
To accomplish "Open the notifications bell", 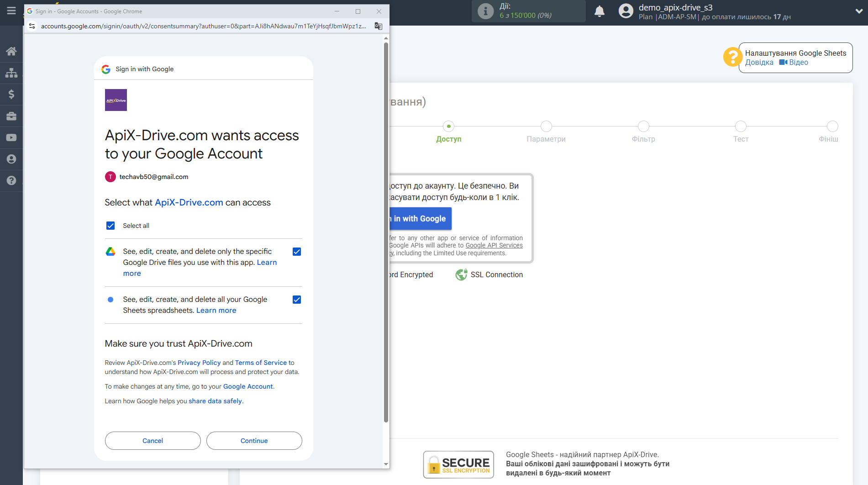I will pyautogui.click(x=599, y=11).
